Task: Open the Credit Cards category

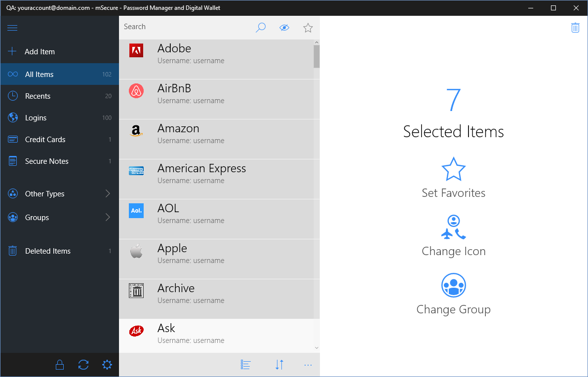Action: (x=60, y=140)
